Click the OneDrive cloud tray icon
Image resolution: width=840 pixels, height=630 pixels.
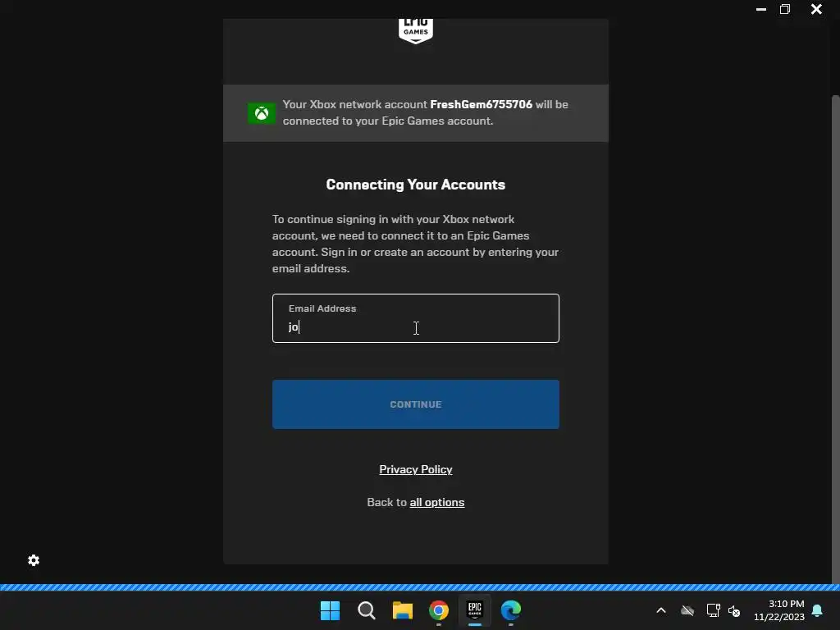(687, 610)
